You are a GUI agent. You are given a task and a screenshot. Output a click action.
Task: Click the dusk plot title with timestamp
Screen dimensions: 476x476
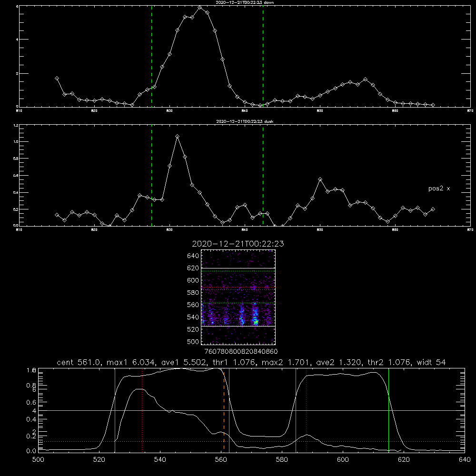245,121
